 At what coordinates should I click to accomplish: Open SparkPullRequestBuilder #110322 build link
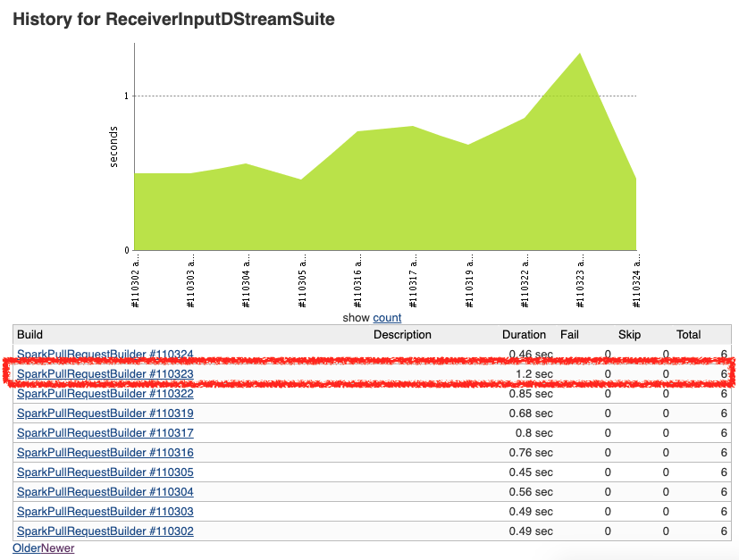point(105,394)
